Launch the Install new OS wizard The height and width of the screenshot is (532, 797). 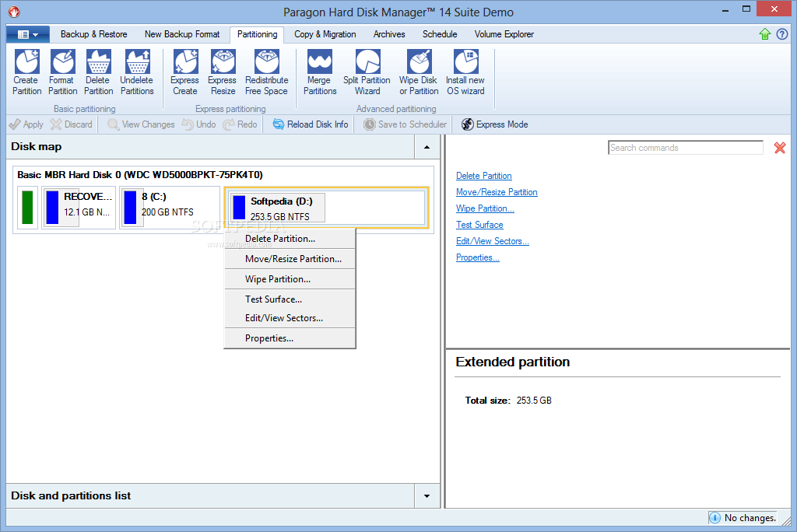pyautogui.click(x=465, y=72)
